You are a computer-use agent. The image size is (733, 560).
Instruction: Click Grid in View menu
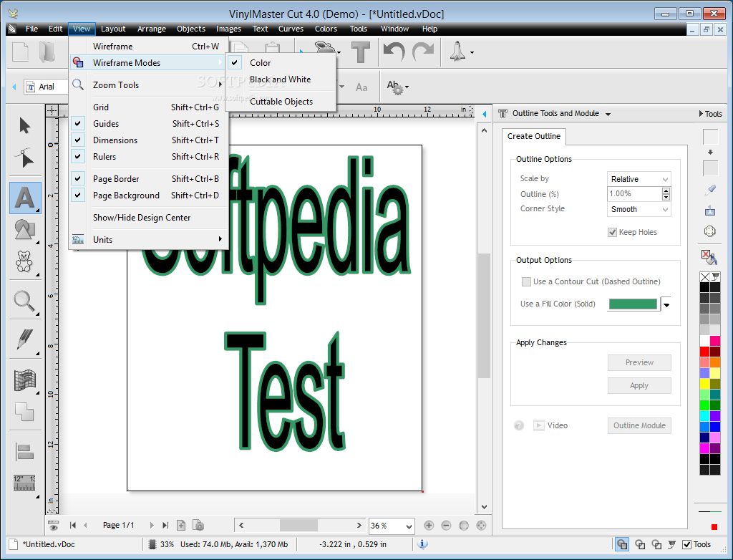pyautogui.click(x=149, y=107)
